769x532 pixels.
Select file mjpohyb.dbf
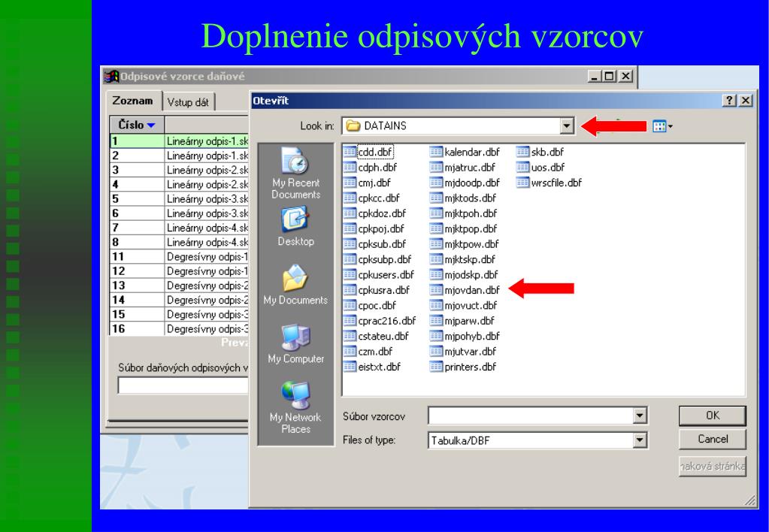coord(465,337)
